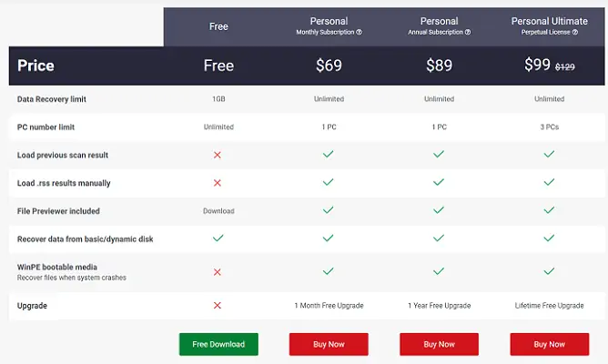Image resolution: width=608 pixels, height=364 pixels.
Task: Click Buy Now under Personal Annual plan
Action: click(439, 344)
